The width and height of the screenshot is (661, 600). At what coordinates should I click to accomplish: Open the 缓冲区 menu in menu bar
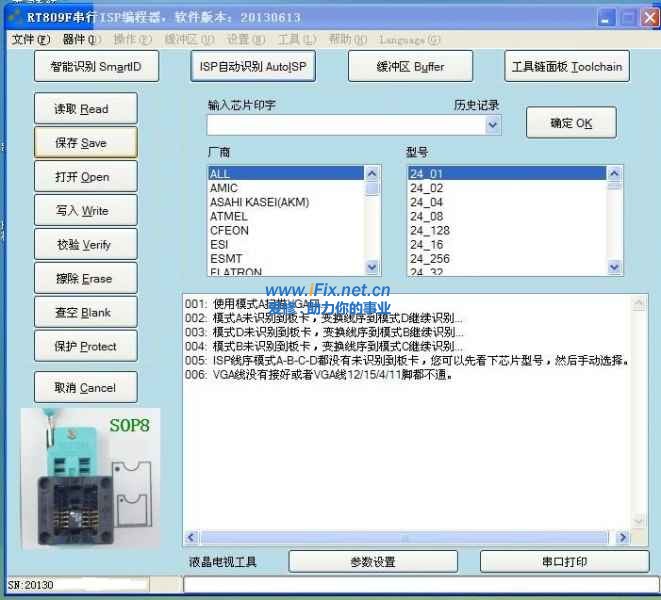[189, 40]
